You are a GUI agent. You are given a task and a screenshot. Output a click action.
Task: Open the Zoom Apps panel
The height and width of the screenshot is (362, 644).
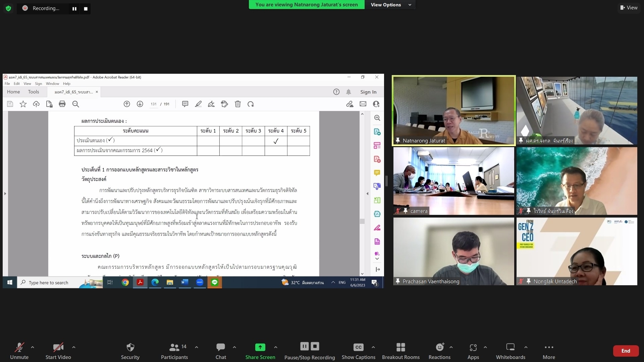click(x=473, y=351)
